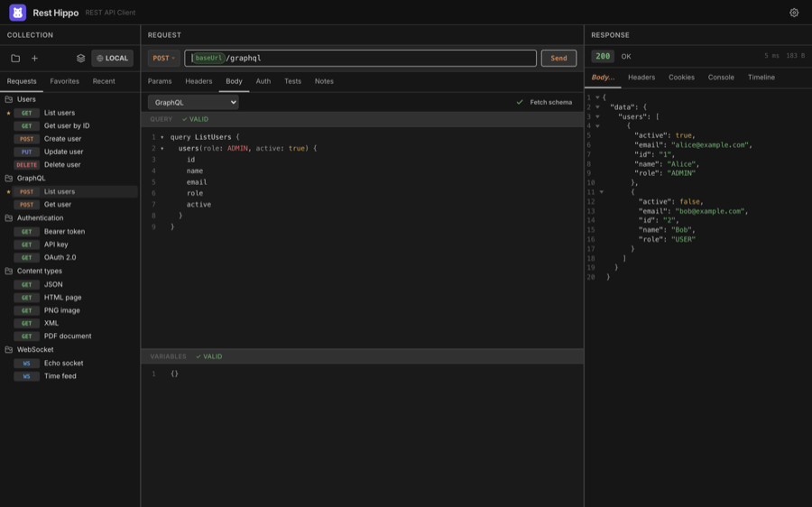Collapse the root brace on response line 1
The width and height of the screenshot is (812, 507).
click(x=597, y=97)
